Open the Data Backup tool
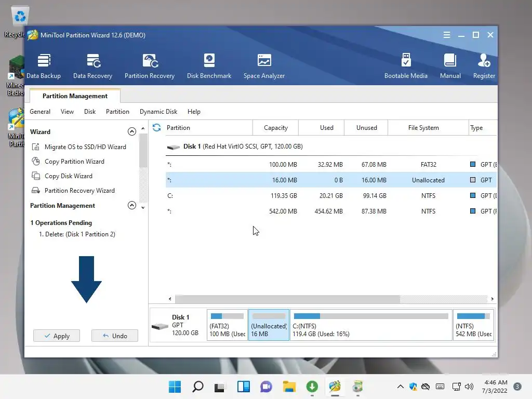This screenshot has height=399, width=532. point(44,66)
